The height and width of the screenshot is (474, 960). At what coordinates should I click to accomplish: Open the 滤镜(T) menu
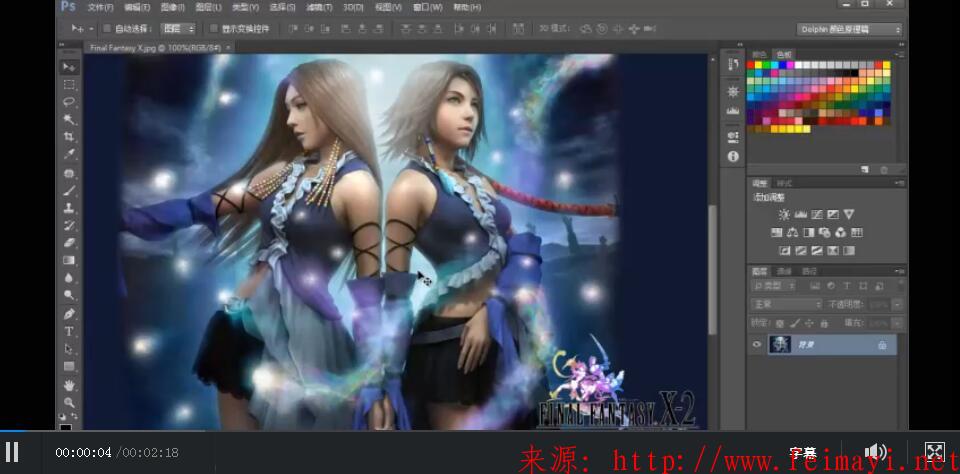pos(319,7)
